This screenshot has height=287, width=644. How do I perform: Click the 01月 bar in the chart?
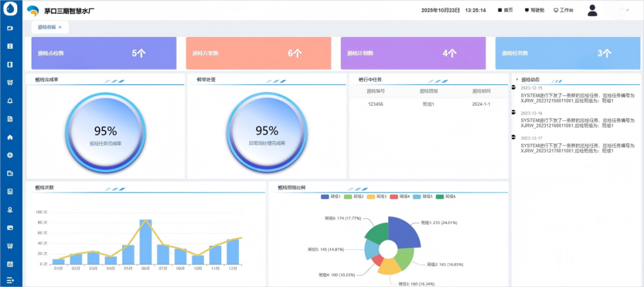coord(58,261)
